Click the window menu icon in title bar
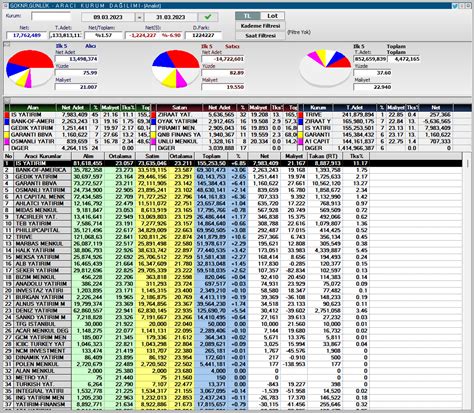The image size is (474, 413). tap(6, 6)
